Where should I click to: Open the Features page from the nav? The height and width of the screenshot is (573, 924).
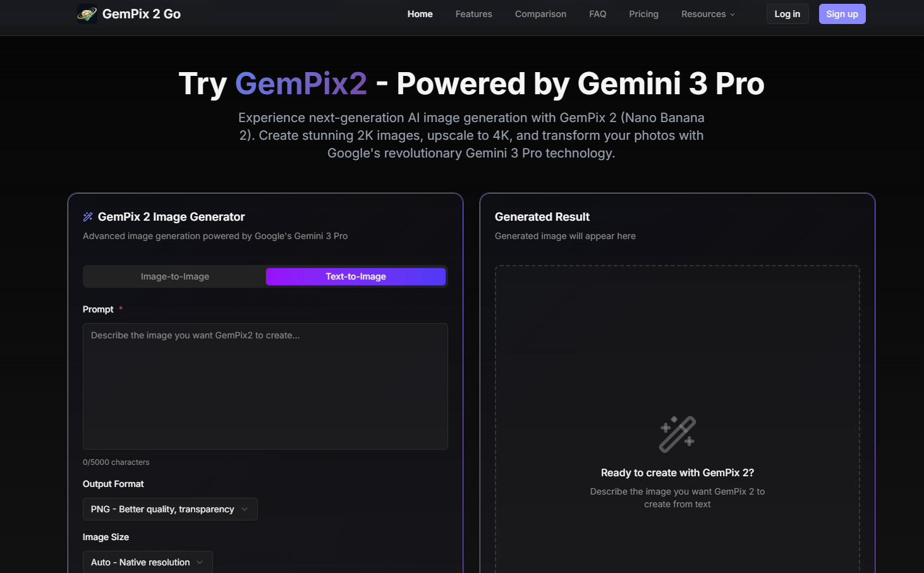473,14
